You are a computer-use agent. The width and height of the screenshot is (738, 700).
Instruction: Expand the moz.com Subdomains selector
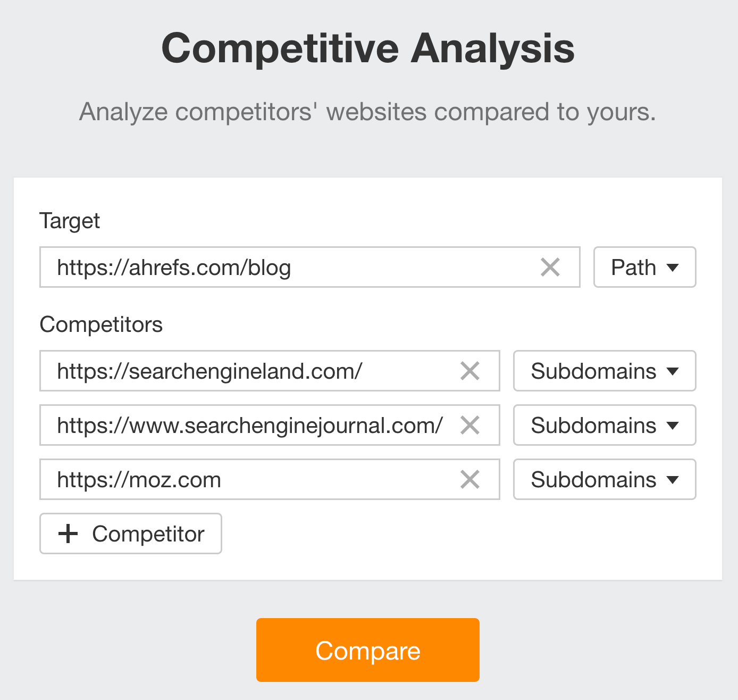(x=604, y=479)
